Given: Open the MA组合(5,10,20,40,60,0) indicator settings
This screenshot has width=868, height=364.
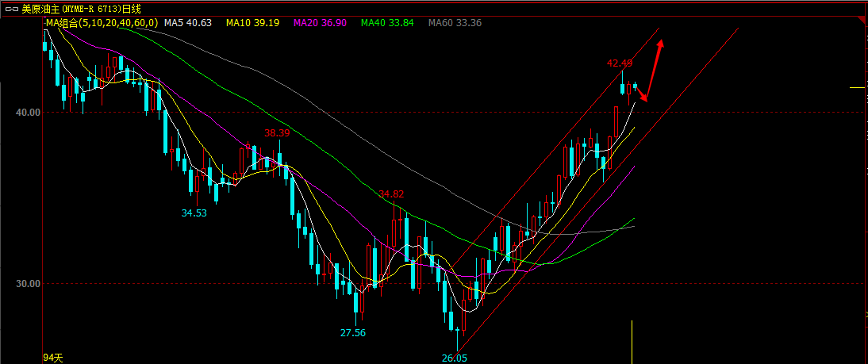Looking at the screenshot, I should [x=102, y=24].
